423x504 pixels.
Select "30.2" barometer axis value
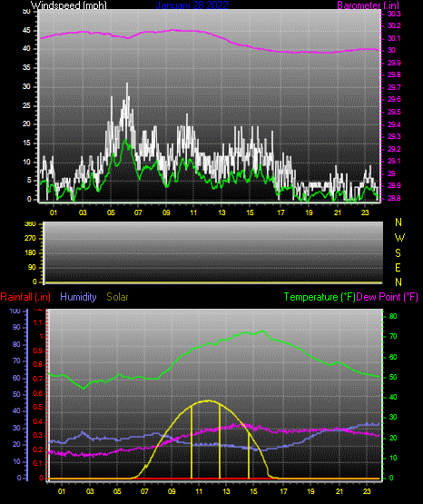click(x=394, y=25)
